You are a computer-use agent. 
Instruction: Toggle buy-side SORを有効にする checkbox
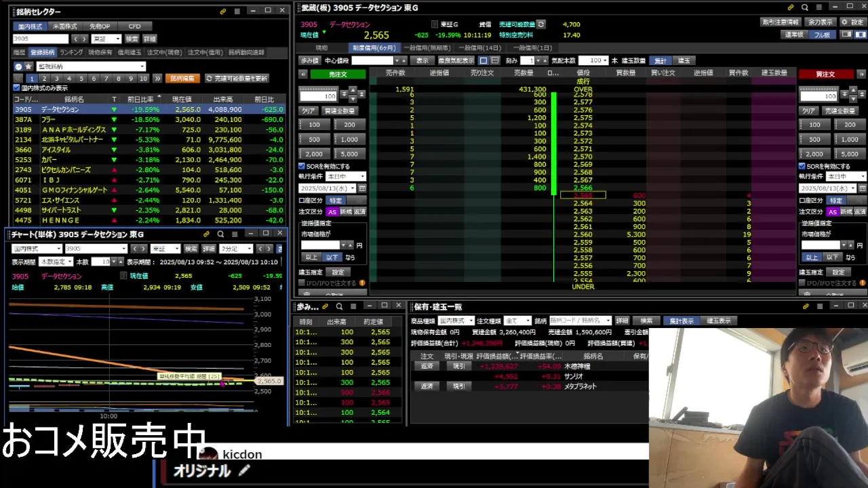[802, 166]
